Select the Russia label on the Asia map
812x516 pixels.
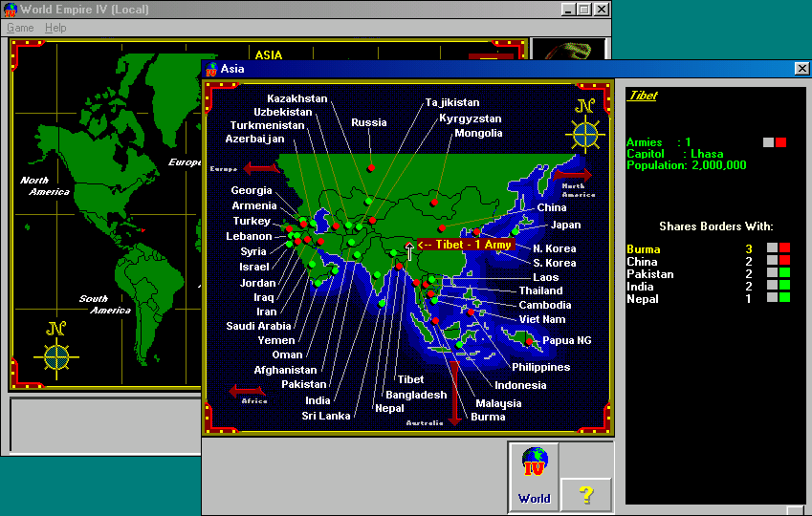coord(369,122)
